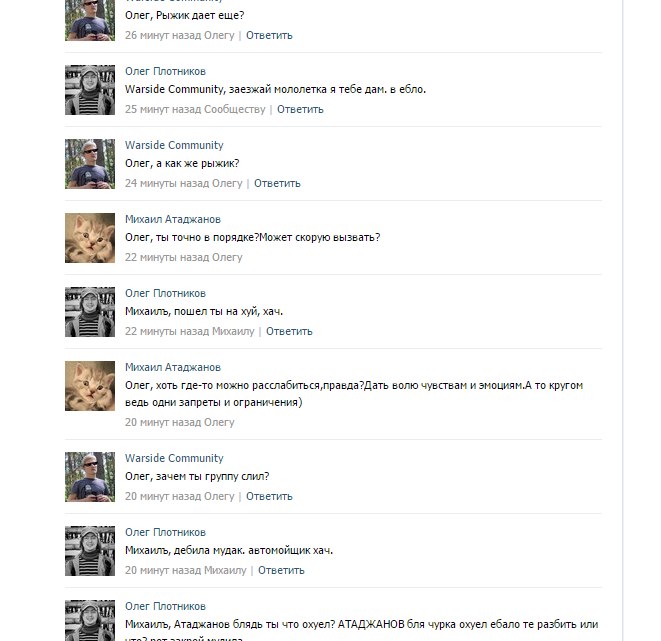Click Ответить under 'заезжай мололетка' comment
Viewport: 661px width, 641px height.
(x=300, y=110)
